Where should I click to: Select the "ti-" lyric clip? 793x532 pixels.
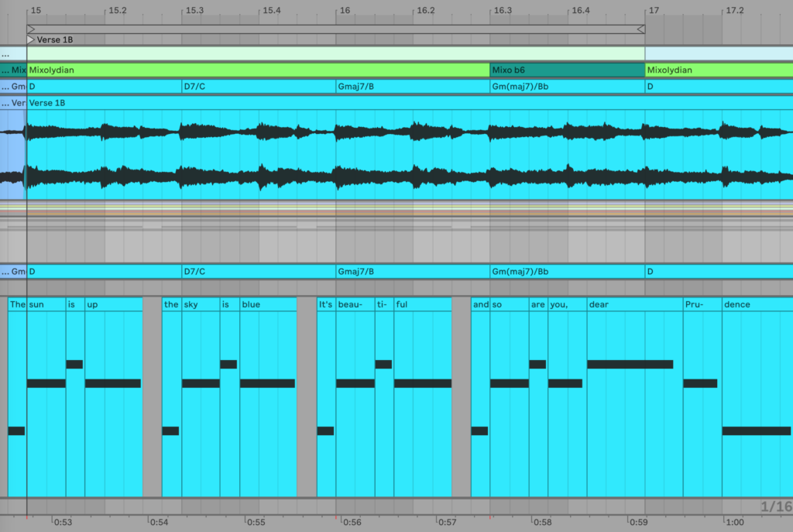(x=384, y=304)
